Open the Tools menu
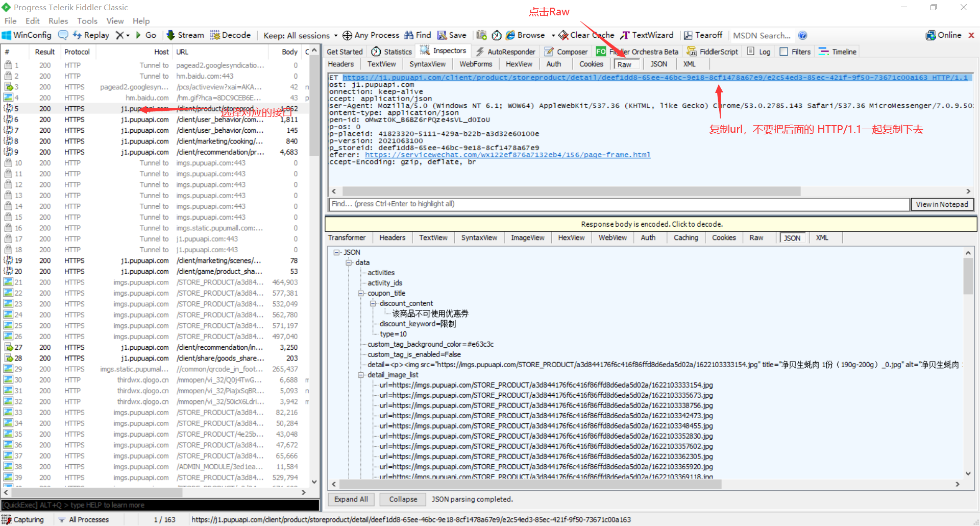This screenshot has height=526, width=980. click(x=87, y=21)
